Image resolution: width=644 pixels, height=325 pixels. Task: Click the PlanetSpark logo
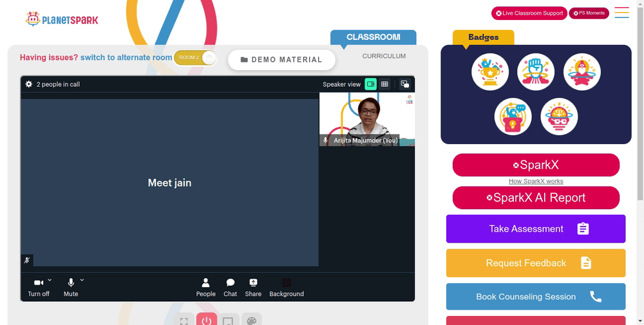coord(62,19)
